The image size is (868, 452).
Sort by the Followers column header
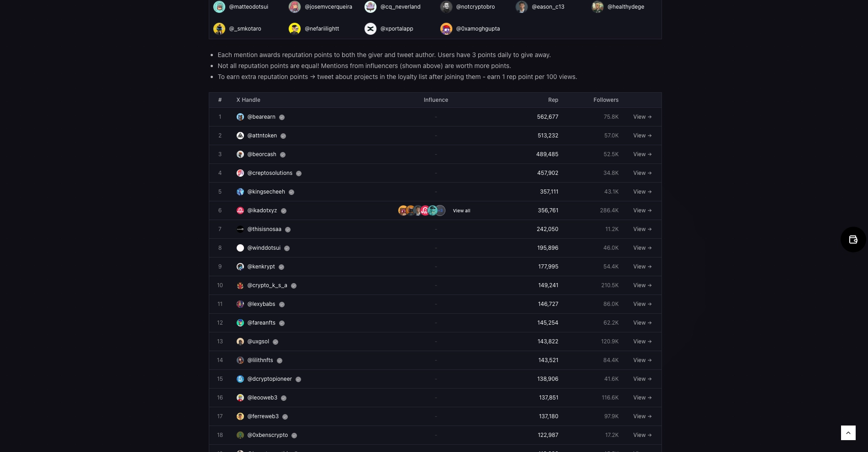[x=606, y=100]
